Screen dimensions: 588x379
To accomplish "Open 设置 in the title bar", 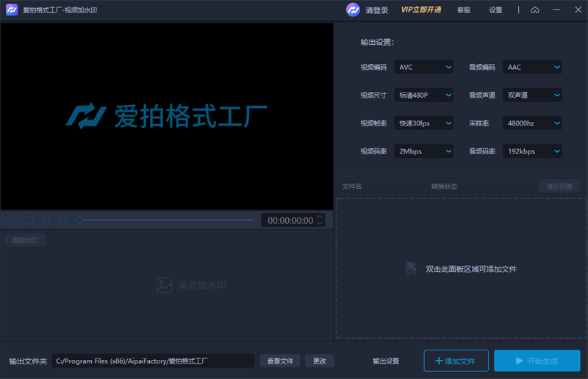I will [495, 10].
